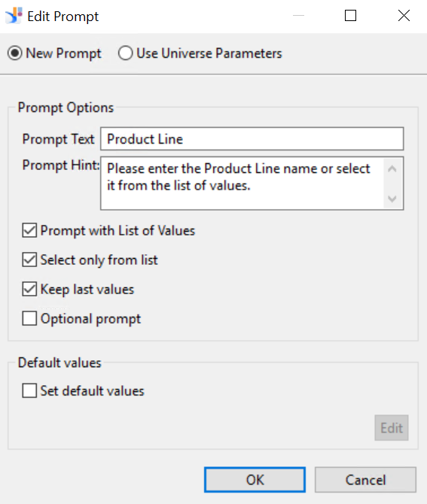Click the Prompt with List of Values label
Image resolution: width=427 pixels, height=504 pixels.
click(117, 231)
